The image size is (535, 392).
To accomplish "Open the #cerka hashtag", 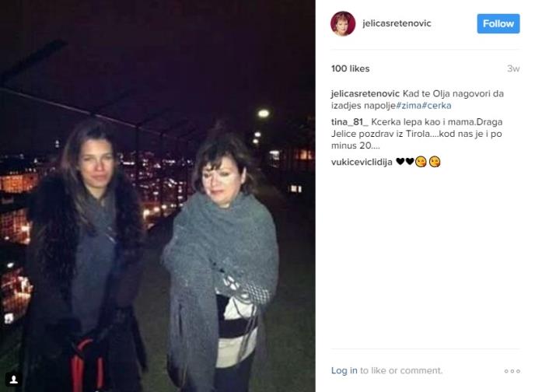I will (436, 106).
